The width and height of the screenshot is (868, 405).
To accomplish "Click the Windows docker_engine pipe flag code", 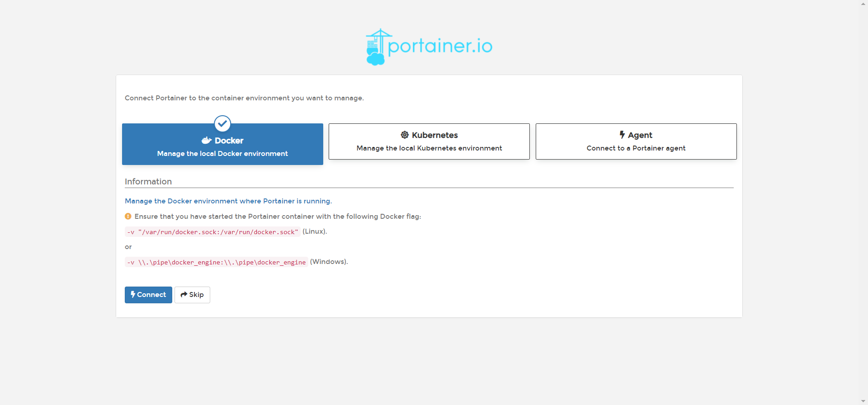I will pyautogui.click(x=216, y=262).
